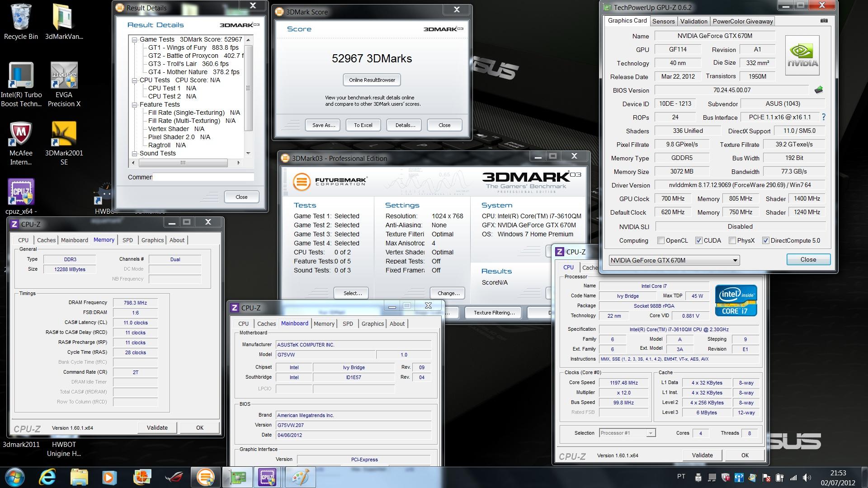
Task: Toggle the OpenCL checkbox in GPU-Z
Action: point(661,241)
